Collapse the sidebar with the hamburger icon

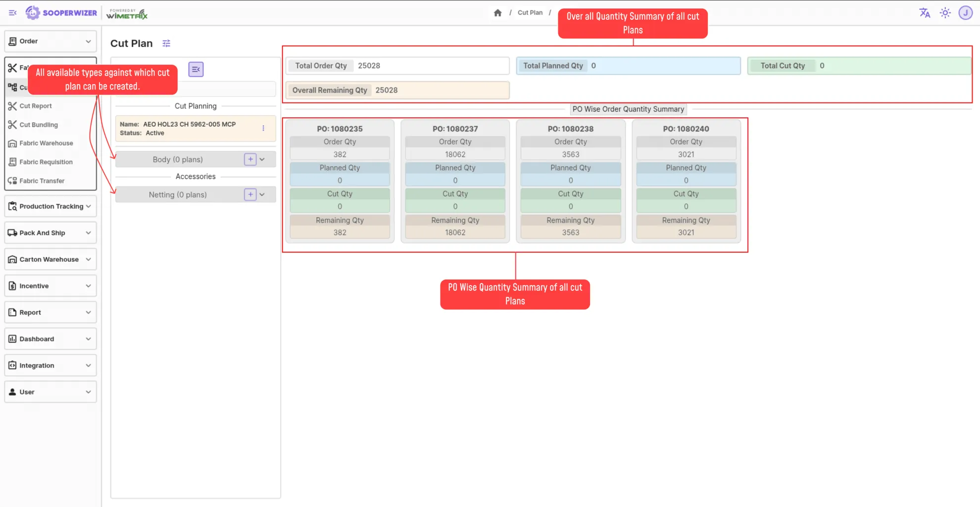tap(13, 13)
